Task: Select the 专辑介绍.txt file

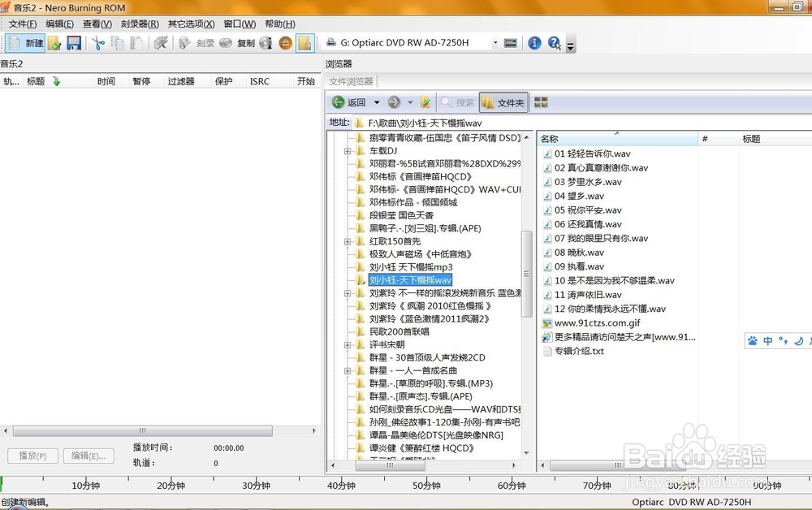Action: point(579,351)
